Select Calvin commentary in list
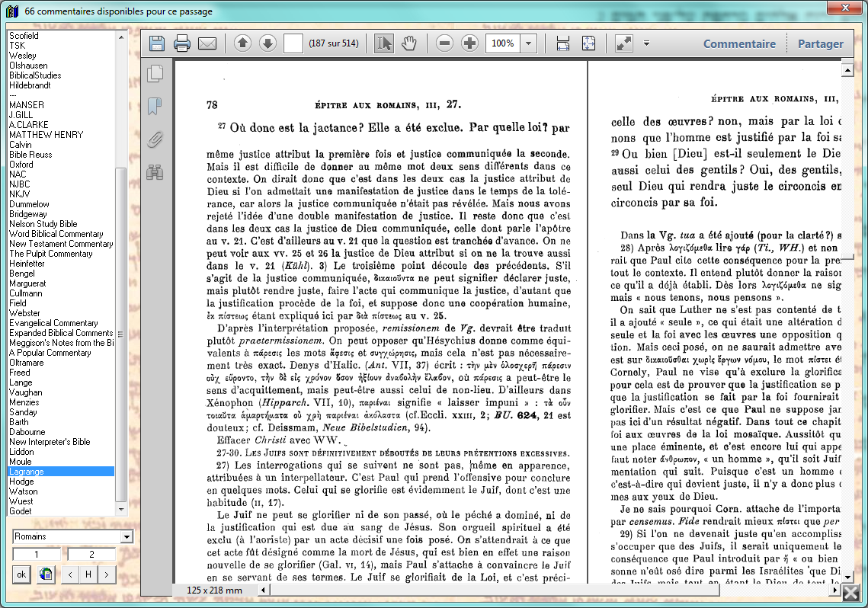 click(x=21, y=145)
